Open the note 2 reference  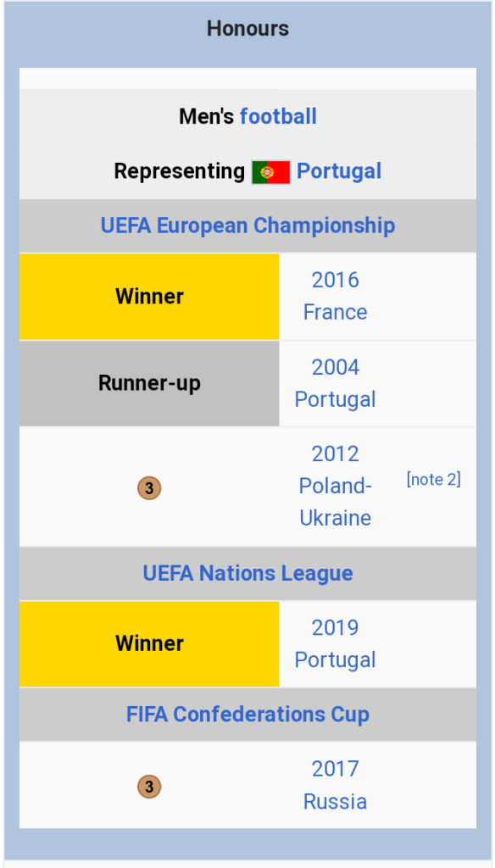click(433, 480)
